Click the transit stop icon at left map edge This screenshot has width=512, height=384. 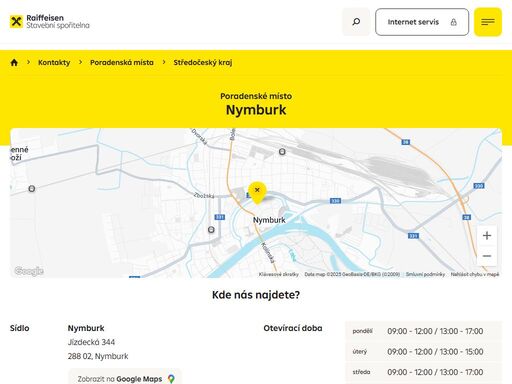[32, 189]
